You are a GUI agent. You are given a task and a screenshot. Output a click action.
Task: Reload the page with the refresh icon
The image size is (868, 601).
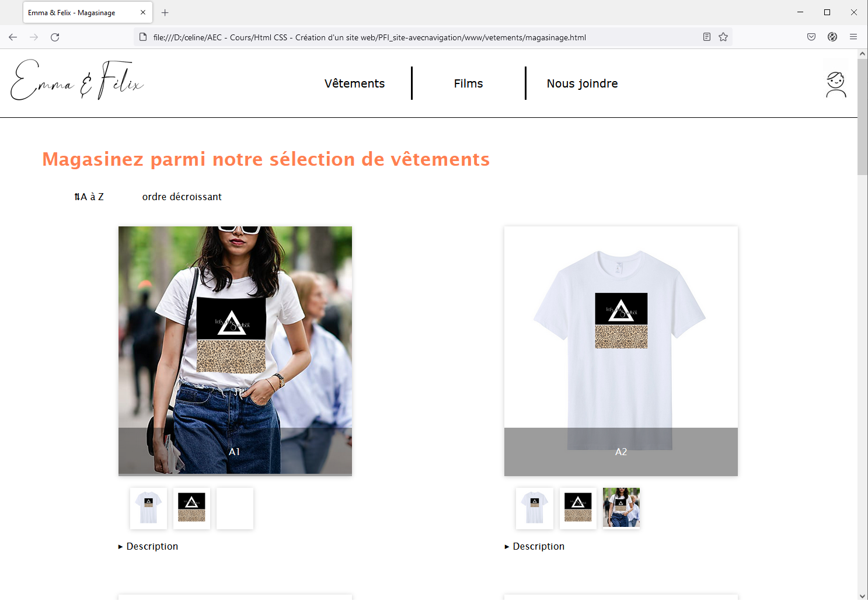[55, 37]
